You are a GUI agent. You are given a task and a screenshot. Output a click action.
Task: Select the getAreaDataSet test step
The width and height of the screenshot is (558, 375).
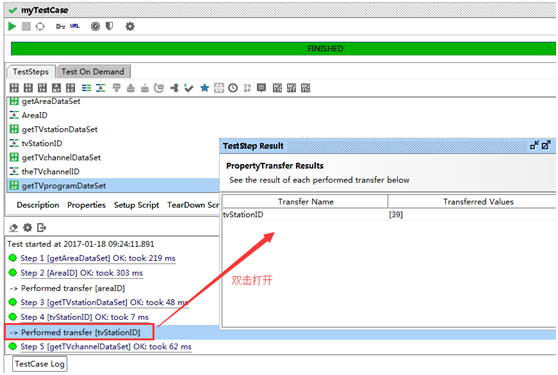[51, 101]
